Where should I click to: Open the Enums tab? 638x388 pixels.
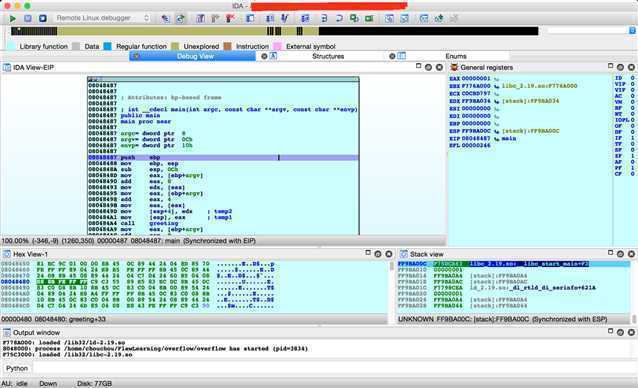(x=456, y=56)
